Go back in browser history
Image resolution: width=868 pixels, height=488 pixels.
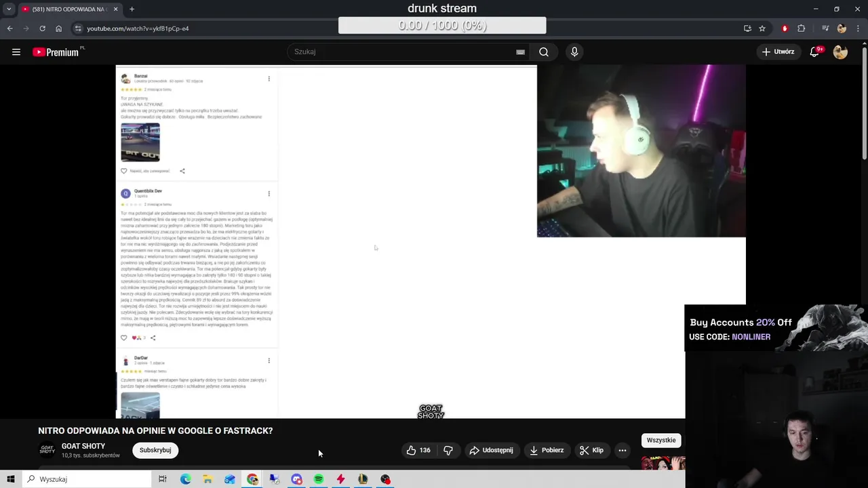tap(9, 28)
